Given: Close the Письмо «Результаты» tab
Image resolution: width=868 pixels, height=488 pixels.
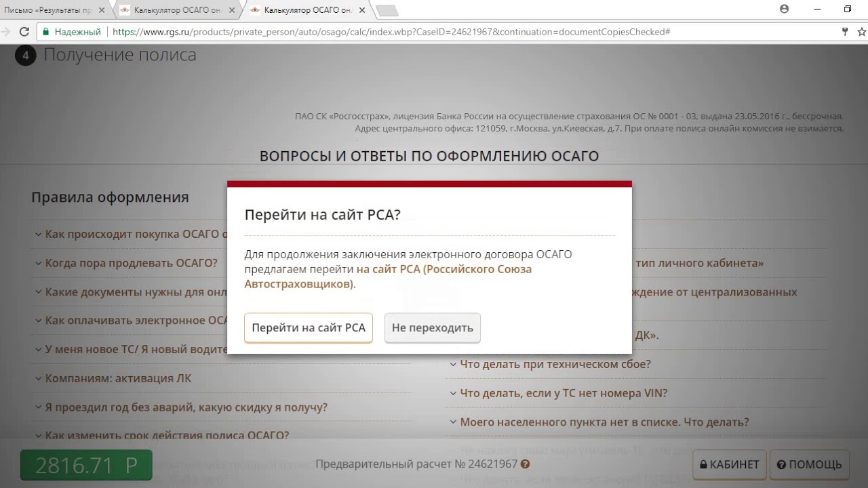Looking at the screenshot, I should [102, 10].
